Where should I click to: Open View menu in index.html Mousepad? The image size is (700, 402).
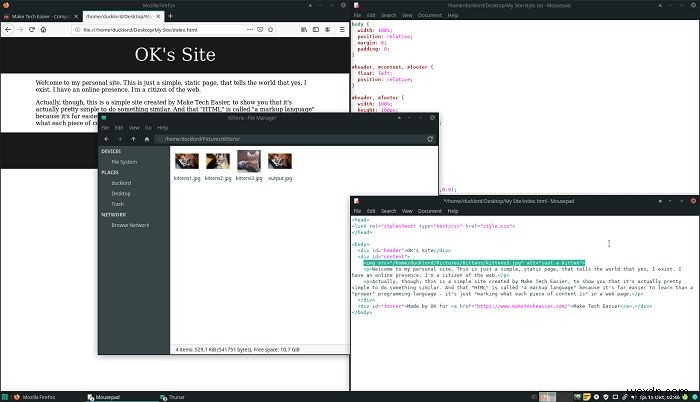point(407,211)
